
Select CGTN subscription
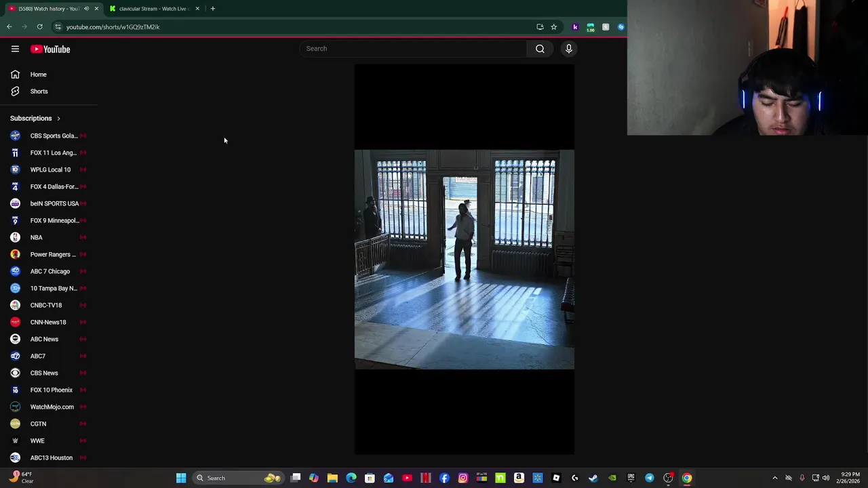(x=49, y=424)
